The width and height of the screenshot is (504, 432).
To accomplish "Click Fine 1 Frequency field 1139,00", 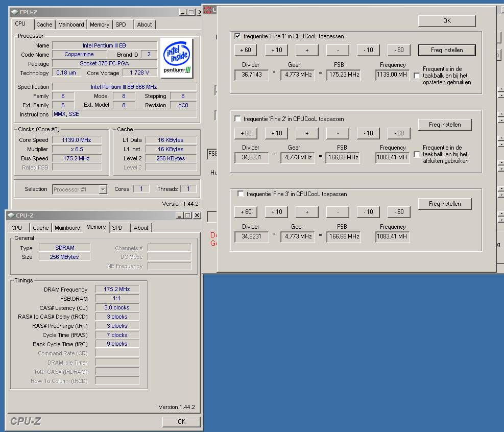I will [393, 75].
